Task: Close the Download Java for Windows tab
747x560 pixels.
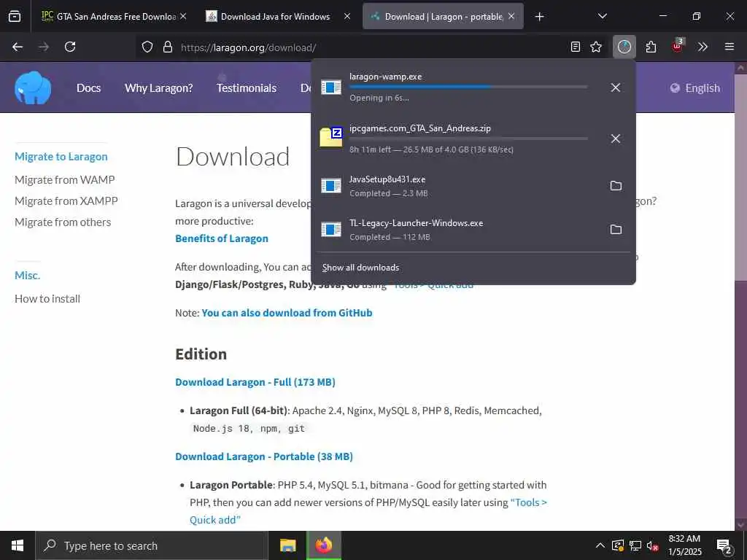Action: coord(347,17)
